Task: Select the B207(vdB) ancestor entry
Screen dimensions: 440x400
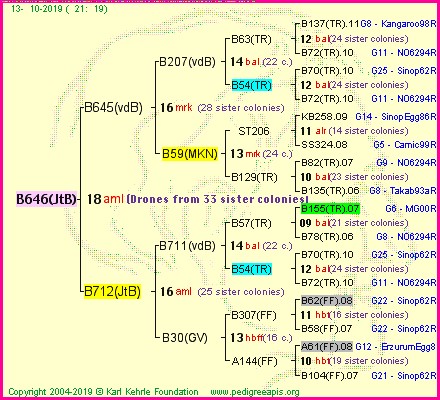Action: [187, 62]
